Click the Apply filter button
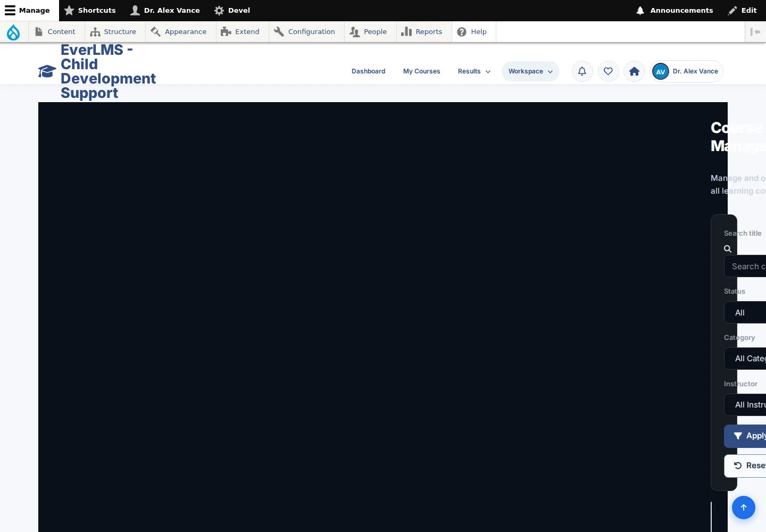Viewport: 766px width, 532px height. point(745,436)
